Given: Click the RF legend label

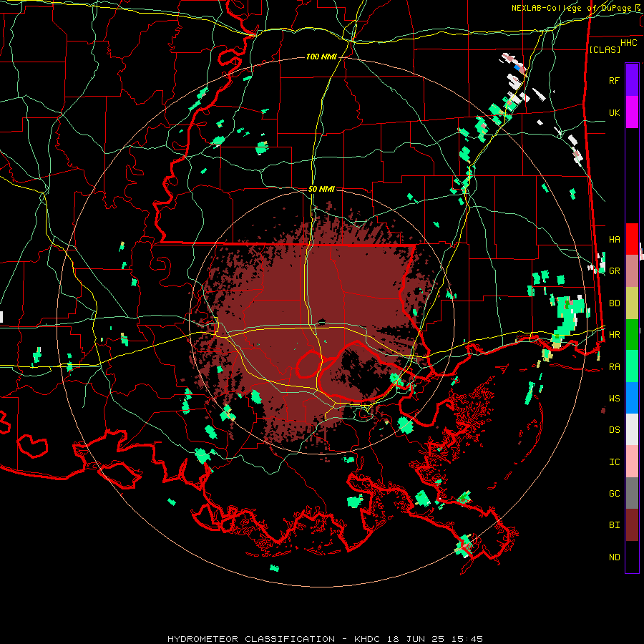Looking at the screenshot, I should click(x=615, y=80).
